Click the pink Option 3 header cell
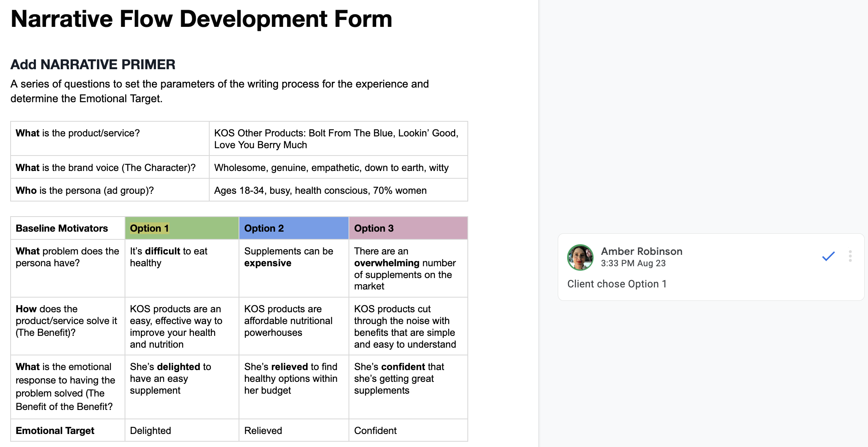The height and width of the screenshot is (447, 868). 408,228
